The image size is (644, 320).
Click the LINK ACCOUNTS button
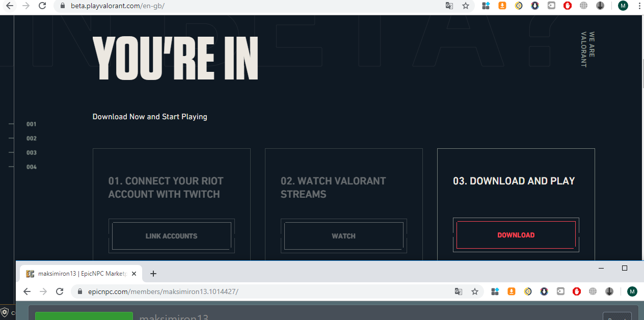(171, 236)
